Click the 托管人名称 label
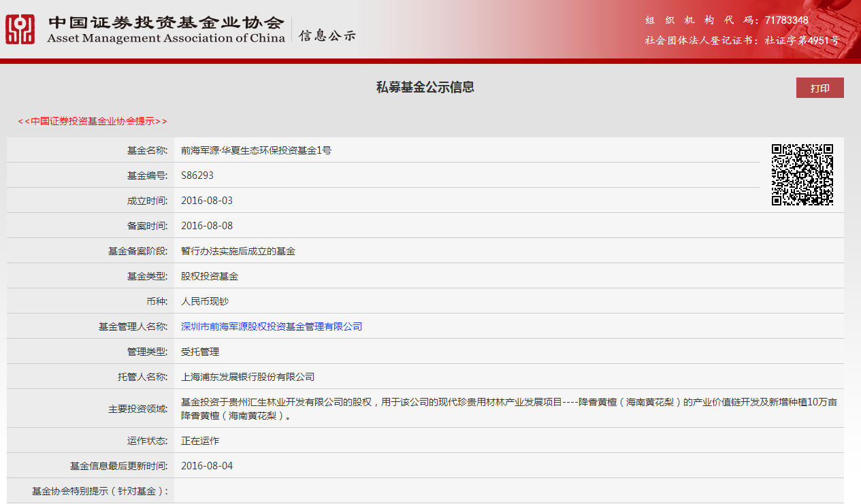 [x=142, y=377]
